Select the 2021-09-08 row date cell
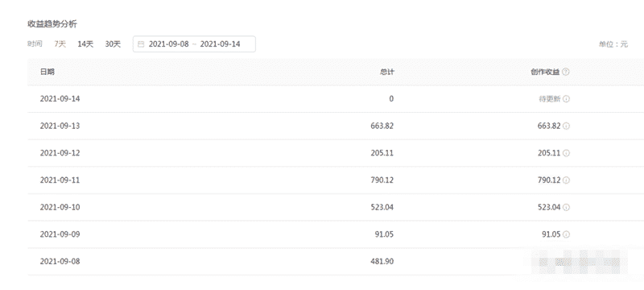Screen dimensions: 644x290 [x=60, y=261]
